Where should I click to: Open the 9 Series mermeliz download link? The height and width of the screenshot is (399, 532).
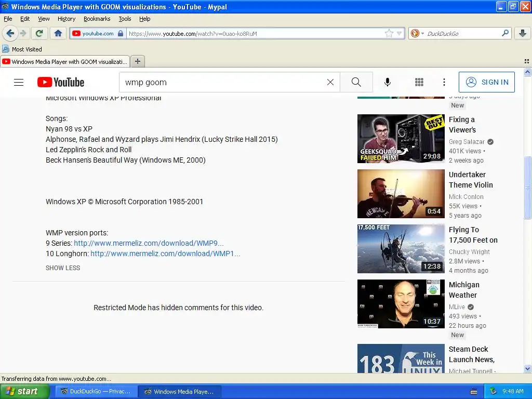[x=149, y=243]
